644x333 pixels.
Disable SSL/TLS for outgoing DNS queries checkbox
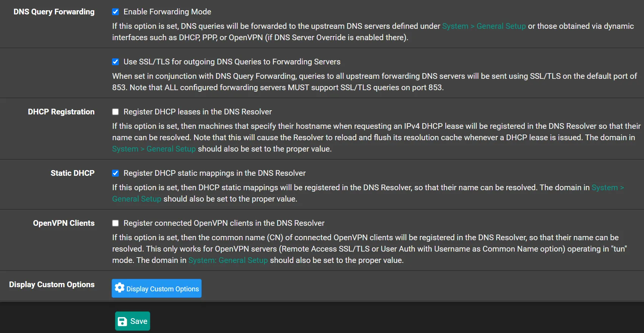coord(115,62)
